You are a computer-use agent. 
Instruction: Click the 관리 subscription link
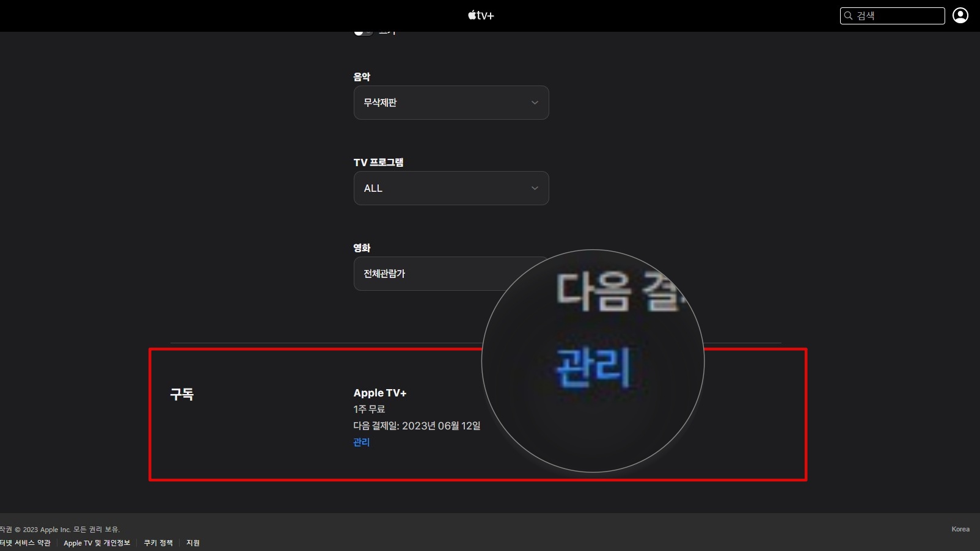click(361, 442)
